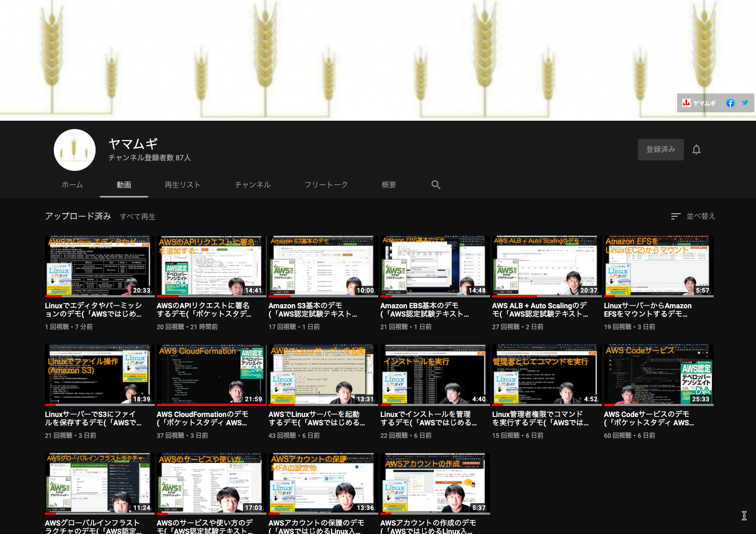This screenshot has width=756, height=534.
Task: Click the アップロード済み heading
Action: (78, 216)
